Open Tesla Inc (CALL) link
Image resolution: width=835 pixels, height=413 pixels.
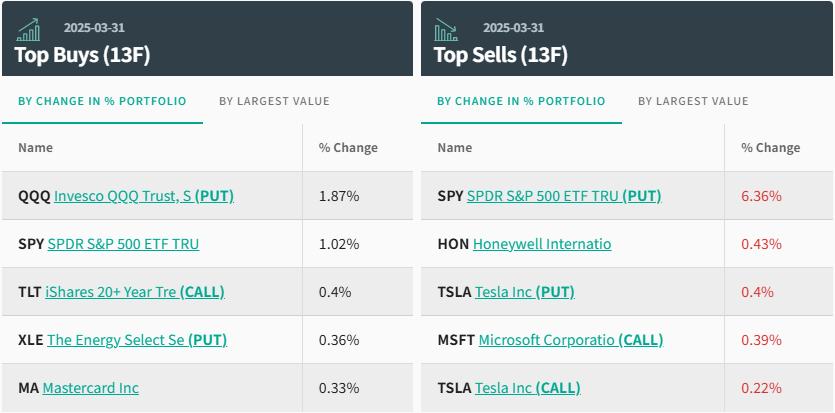pyautogui.click(x=528, y=388)
